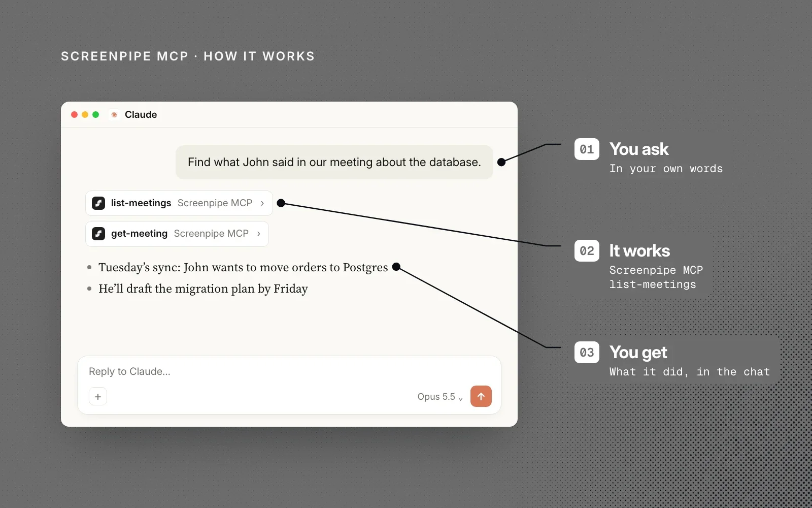The image size is (812, 508).
Task: Click the Screenpipe icon beside get-meeting
Action: coord(98,234)
